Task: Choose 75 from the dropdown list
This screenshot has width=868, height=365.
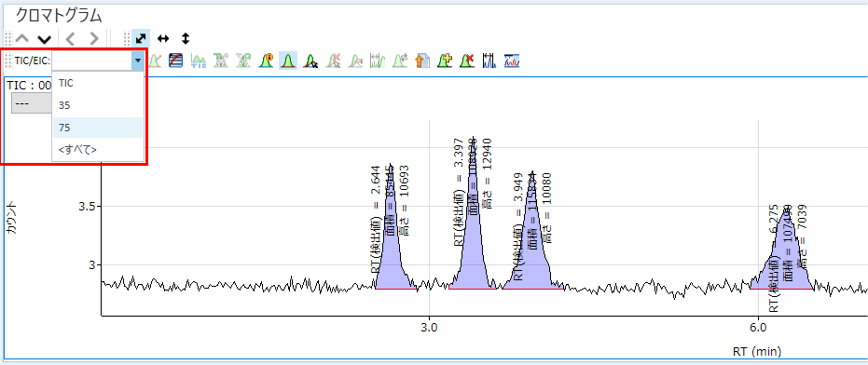Action: [x=97, y=128]
